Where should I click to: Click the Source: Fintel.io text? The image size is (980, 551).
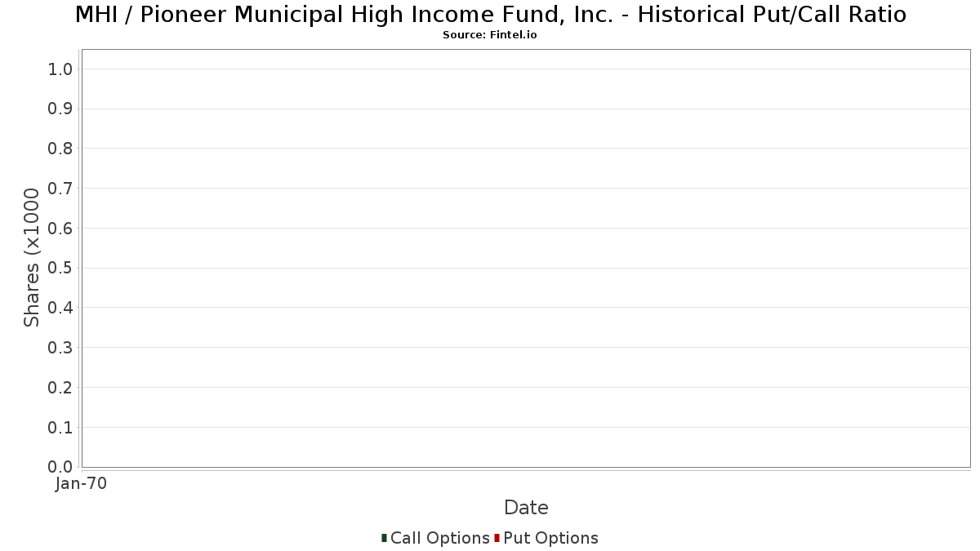489,35
